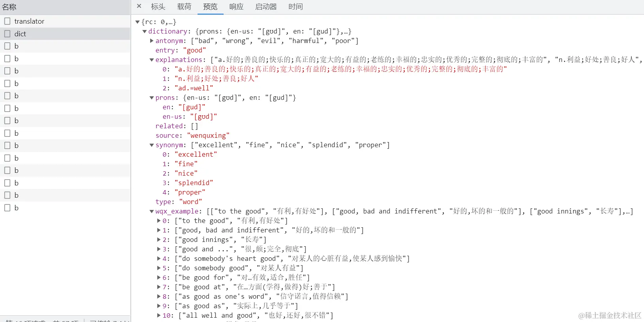Check the dict request checkbox

coord(7,34)
